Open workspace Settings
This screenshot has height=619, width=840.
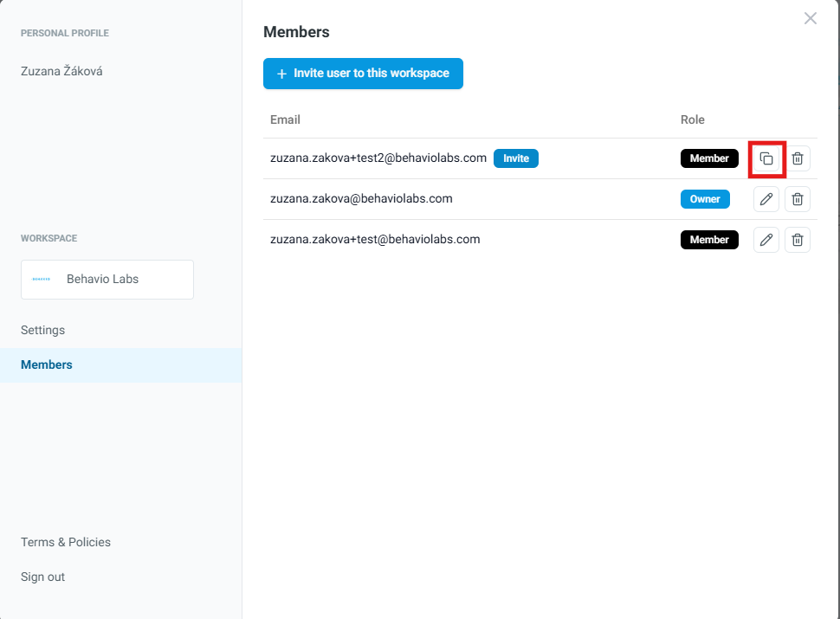point(42,330)
